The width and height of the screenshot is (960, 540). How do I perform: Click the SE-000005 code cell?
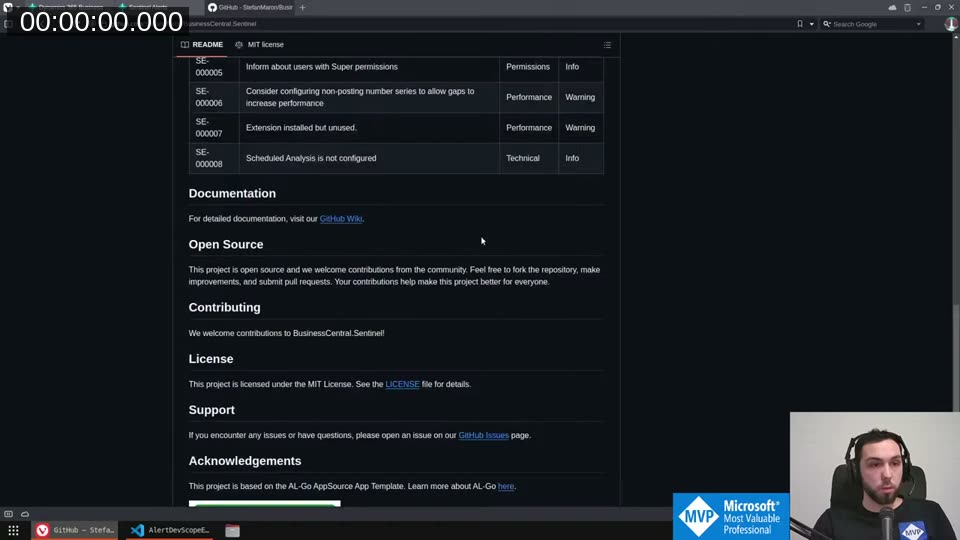(x=214, y=67)
